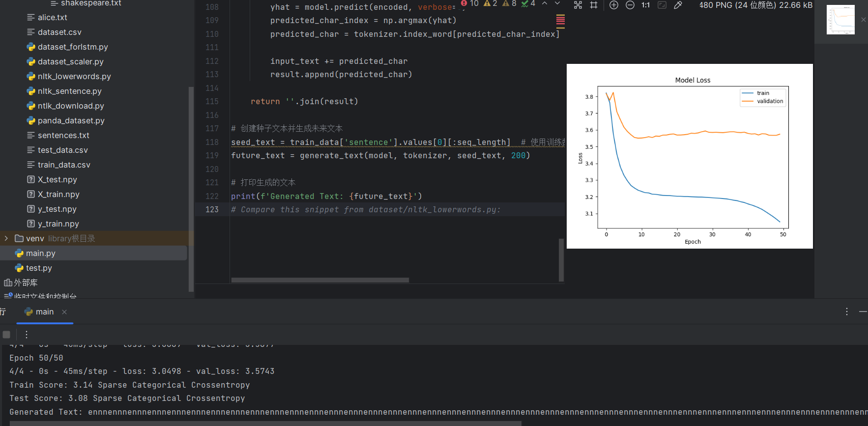Image resolution: width=868 pixels, height=426 pixels.
Task: Stop the running main process
Action: click(6, 335)
